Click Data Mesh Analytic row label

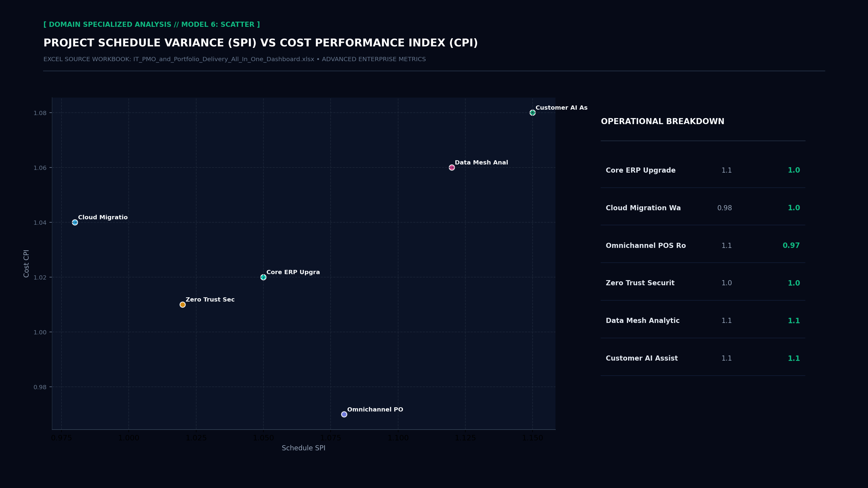click(643, 321)
